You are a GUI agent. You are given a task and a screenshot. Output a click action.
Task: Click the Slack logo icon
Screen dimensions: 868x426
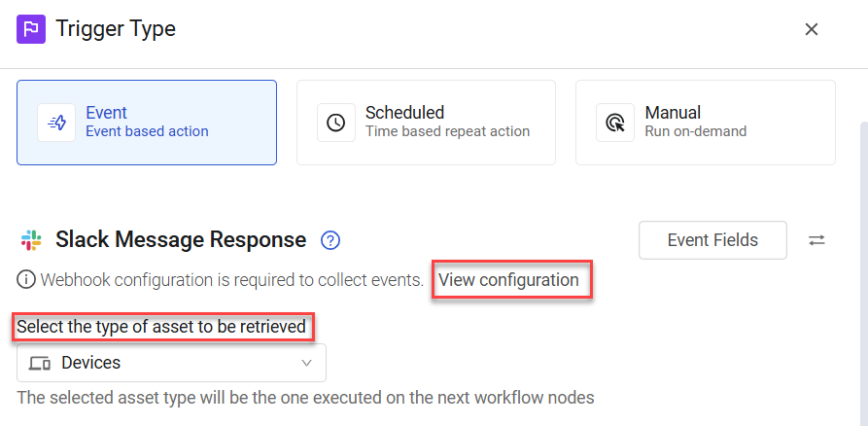[31, 240]
